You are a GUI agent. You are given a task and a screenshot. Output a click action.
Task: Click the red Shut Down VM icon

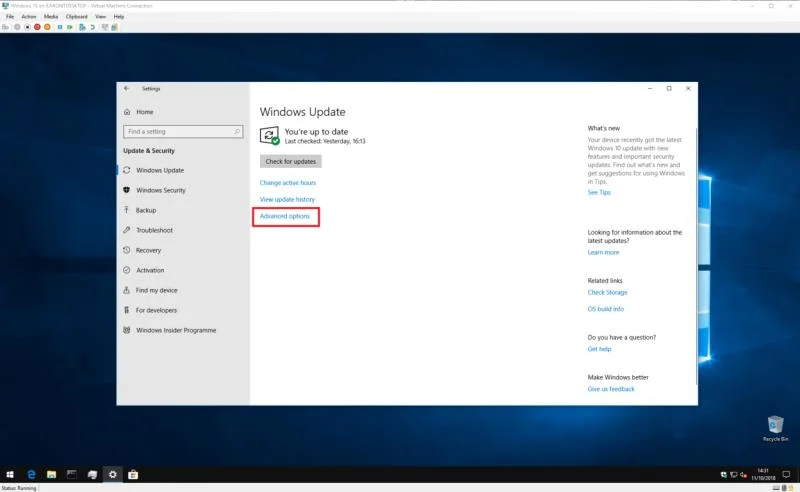click(x=37, y=27)
